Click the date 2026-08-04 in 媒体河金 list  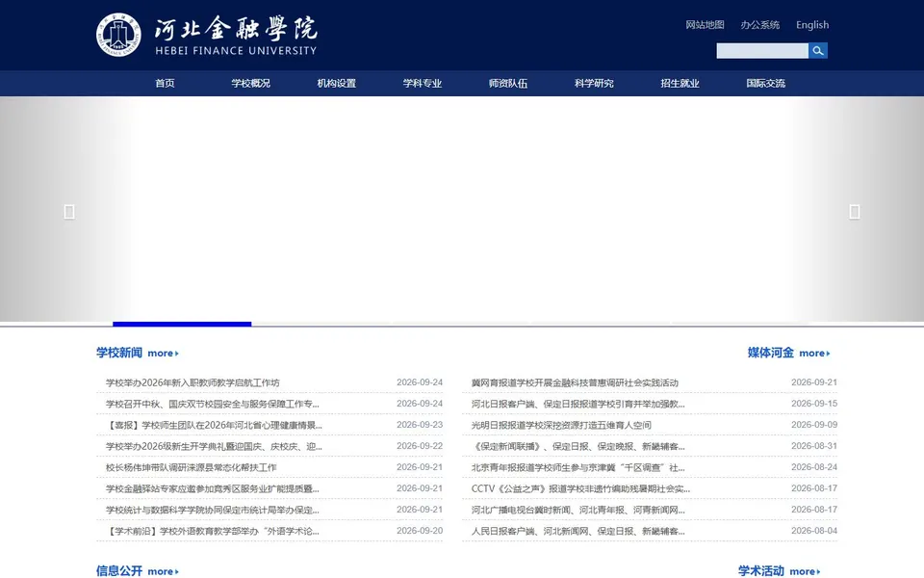[x=814, y=531]
